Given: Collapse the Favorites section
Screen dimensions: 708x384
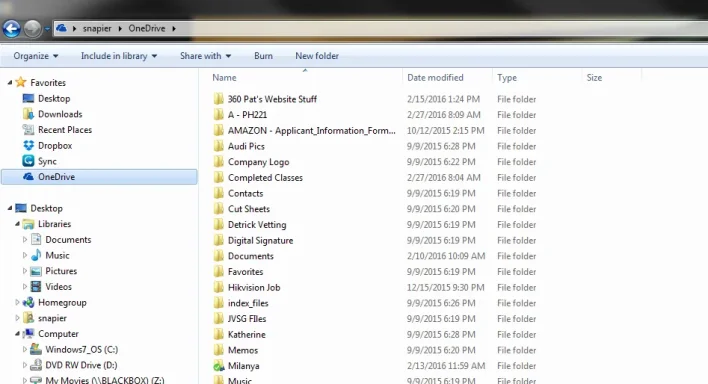Looking at the screenshot, I should pos(9,83).
